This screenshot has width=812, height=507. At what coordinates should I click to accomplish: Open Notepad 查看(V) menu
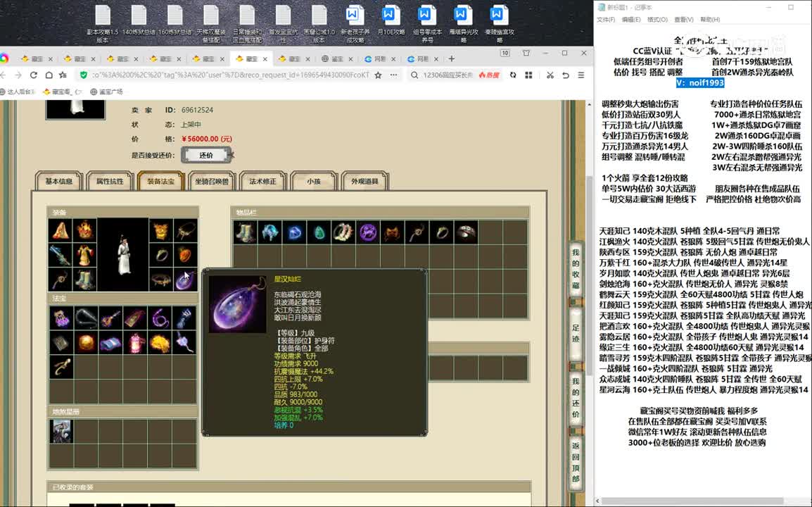click(x=683, y=20)
